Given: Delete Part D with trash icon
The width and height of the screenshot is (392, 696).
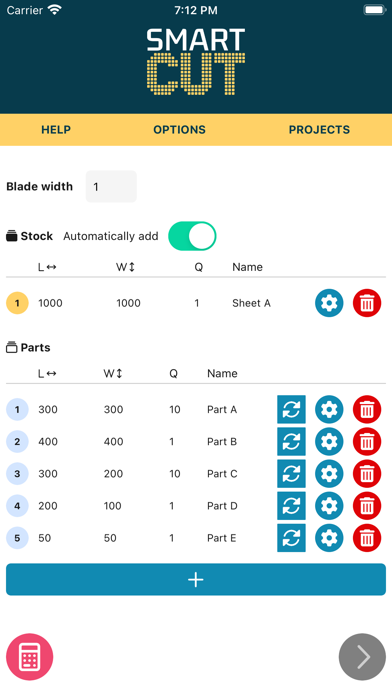Looking at the screenshot, I should (x=367, y=506).
